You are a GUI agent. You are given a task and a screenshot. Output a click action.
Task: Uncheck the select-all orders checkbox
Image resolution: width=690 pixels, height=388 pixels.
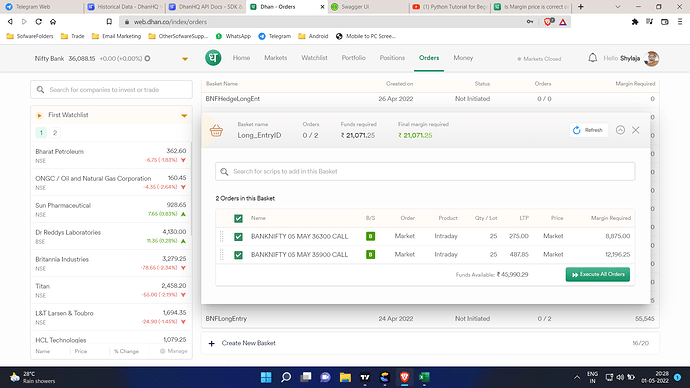238,218
